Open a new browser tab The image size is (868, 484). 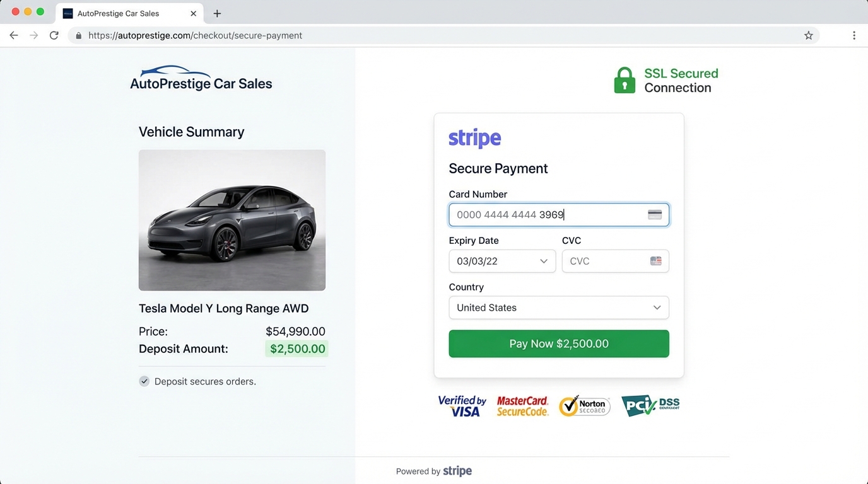(217, 13)
